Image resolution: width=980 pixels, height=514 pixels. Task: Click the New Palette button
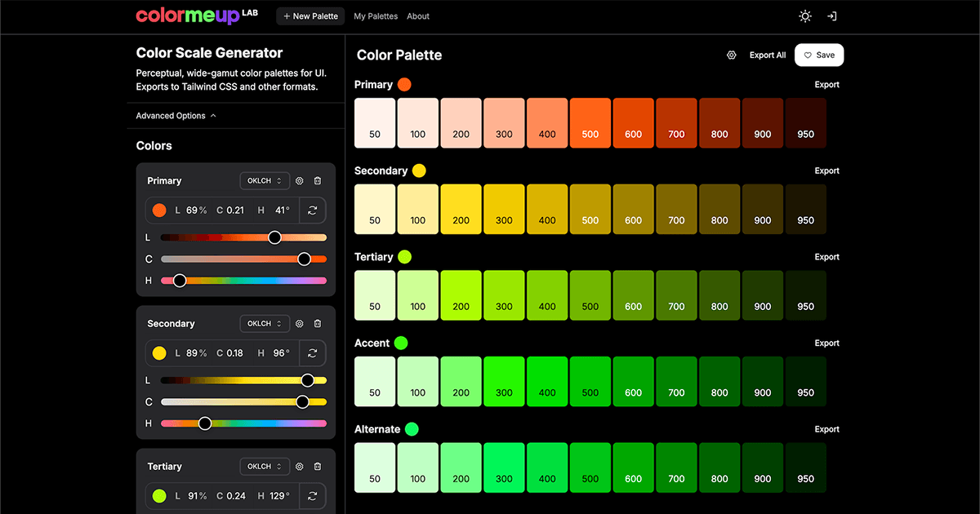(310, 16)
